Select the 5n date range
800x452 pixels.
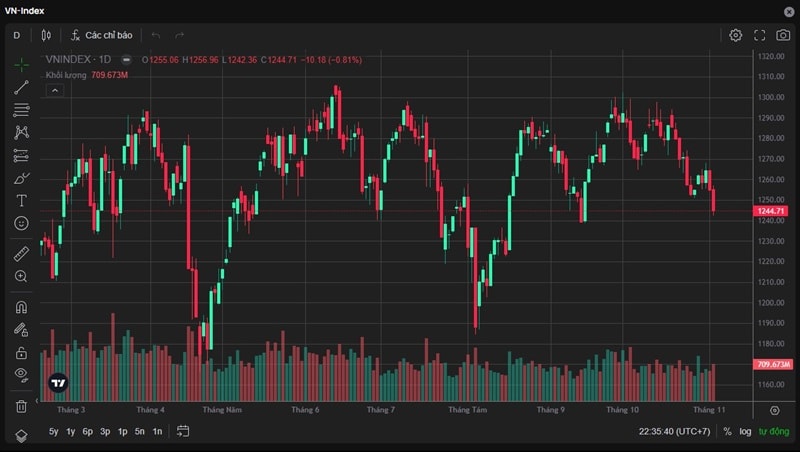click(x=140, y=432)
